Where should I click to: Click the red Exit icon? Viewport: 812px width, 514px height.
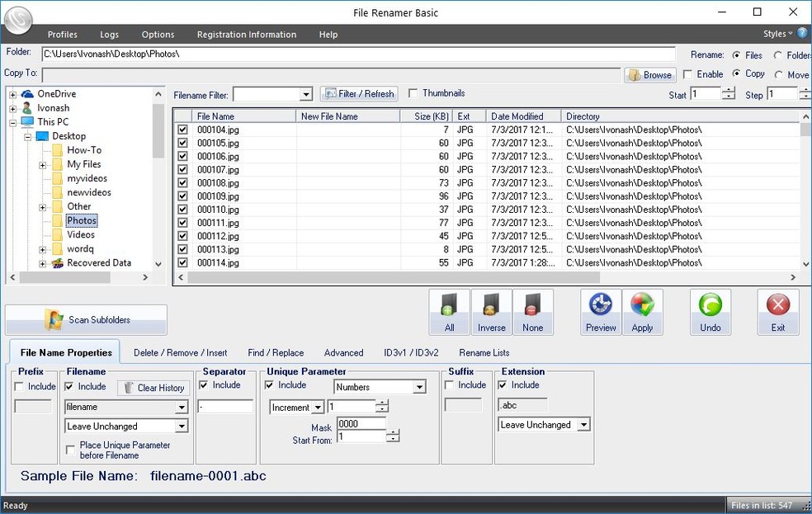(x=778, y=312)
